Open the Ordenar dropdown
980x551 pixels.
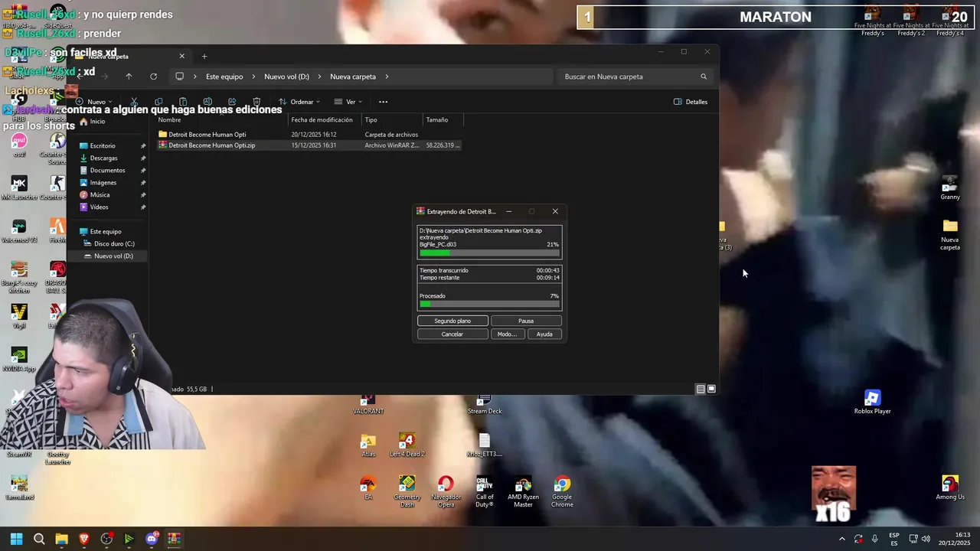click(299, 102)
